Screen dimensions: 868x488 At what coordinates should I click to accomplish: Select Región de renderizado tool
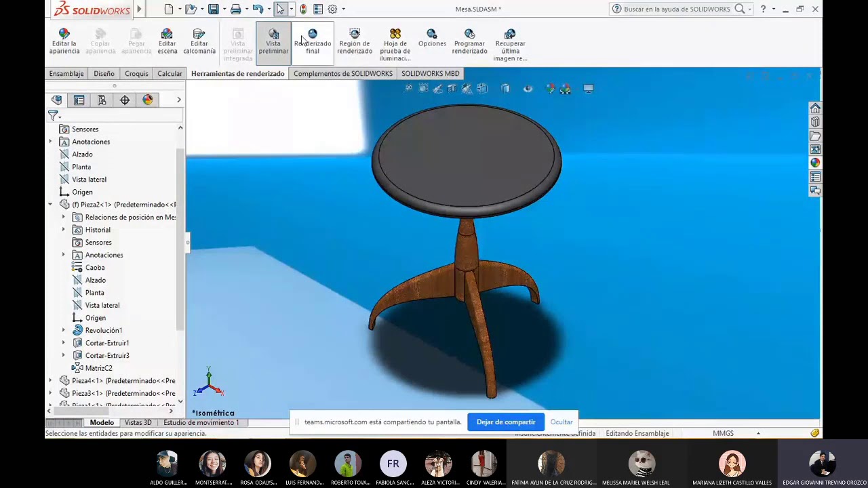click(355, 41)
